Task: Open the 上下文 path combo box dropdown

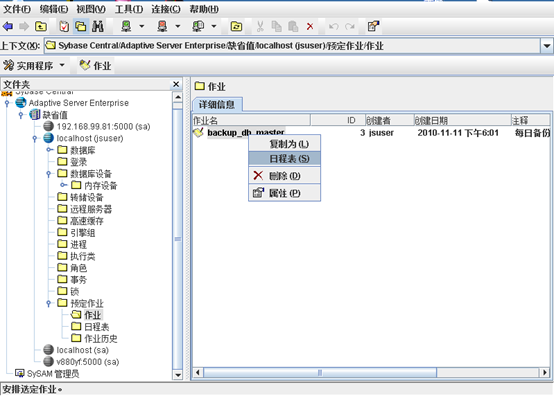Action: (x=547, y=46)
